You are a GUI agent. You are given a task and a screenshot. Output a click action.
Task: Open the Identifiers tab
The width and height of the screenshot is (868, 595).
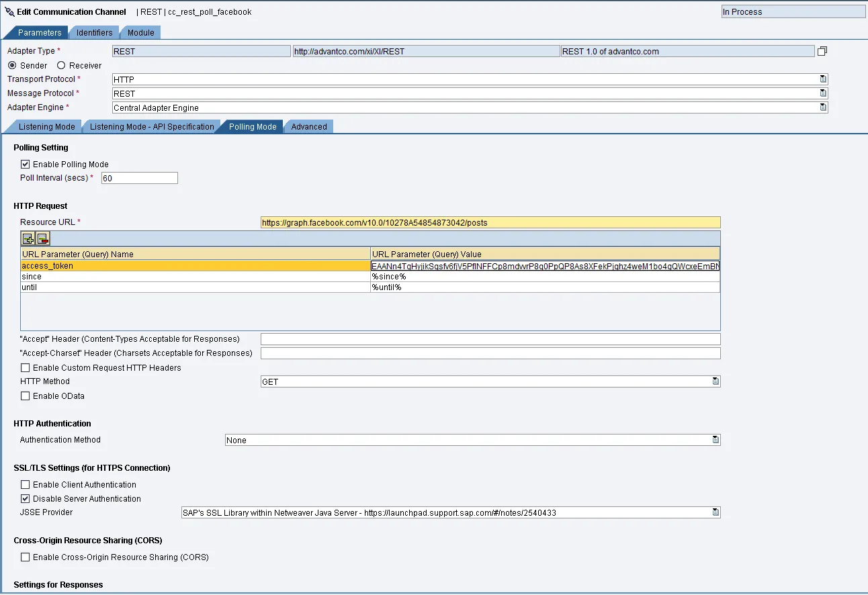[x=95, y=33]
